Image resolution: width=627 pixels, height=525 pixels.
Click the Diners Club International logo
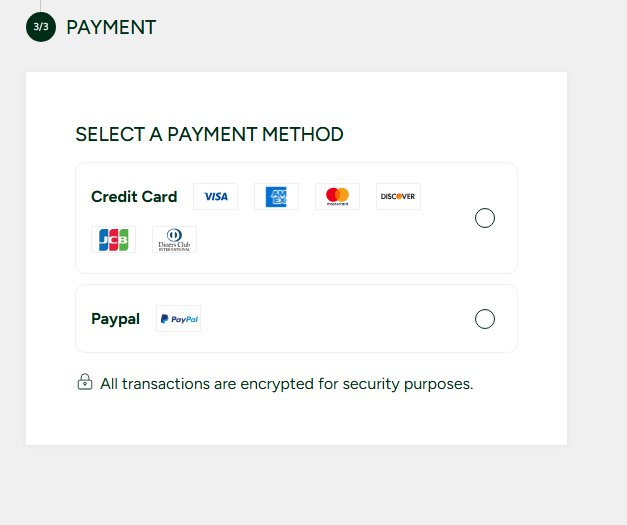click(174, 240)
